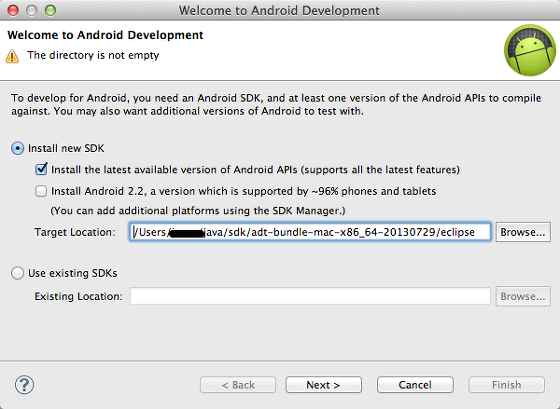The image size is (560, 409).
Task: Click the disabled Finish button
Action: 506,385
